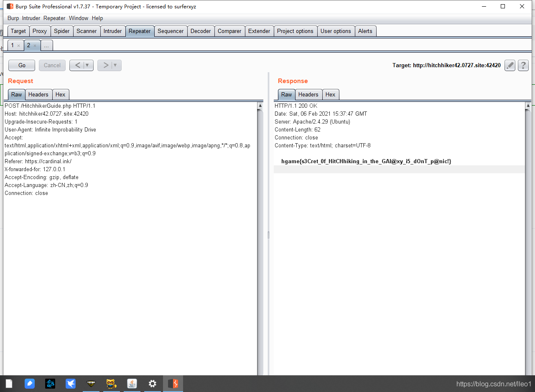This screenshot has height=392, width=535.
Task: Open the Window menu
Action: 79,18
